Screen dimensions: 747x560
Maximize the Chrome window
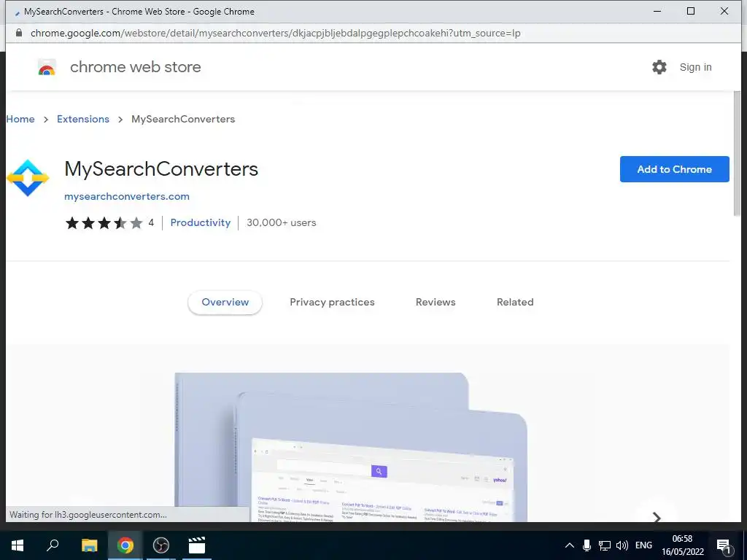click(691, 11)
